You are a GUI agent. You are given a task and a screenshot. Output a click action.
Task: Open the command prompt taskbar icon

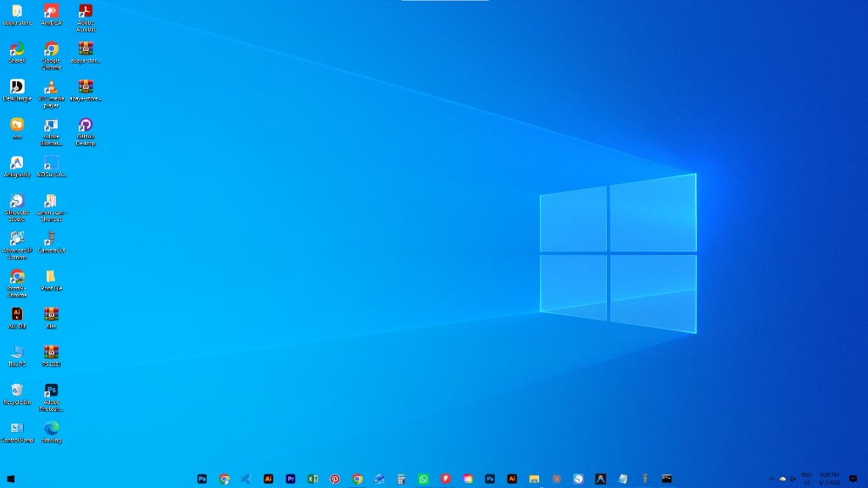pos(667,480)
